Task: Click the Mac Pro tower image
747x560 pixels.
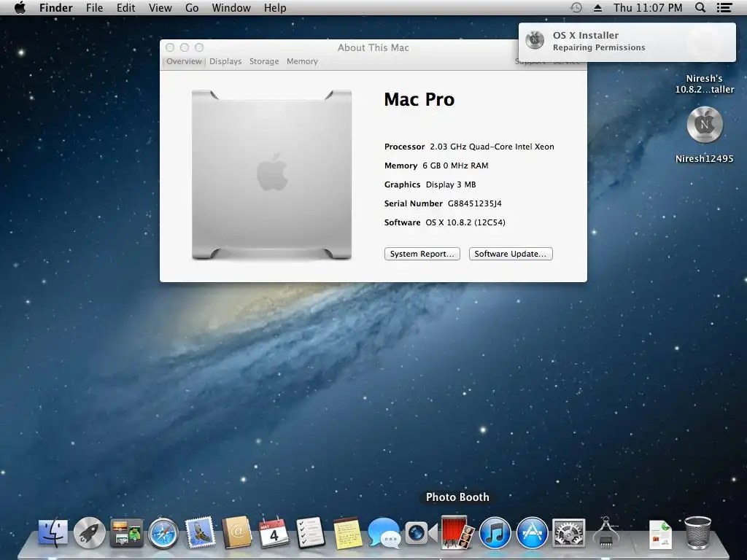Action: coord(271,175)
